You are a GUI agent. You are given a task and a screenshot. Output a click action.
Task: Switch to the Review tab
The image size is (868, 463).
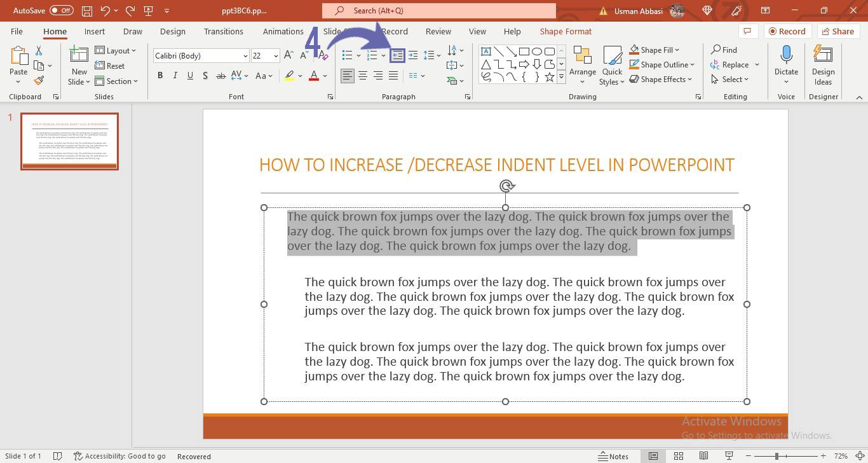click(x=438, y=31)
